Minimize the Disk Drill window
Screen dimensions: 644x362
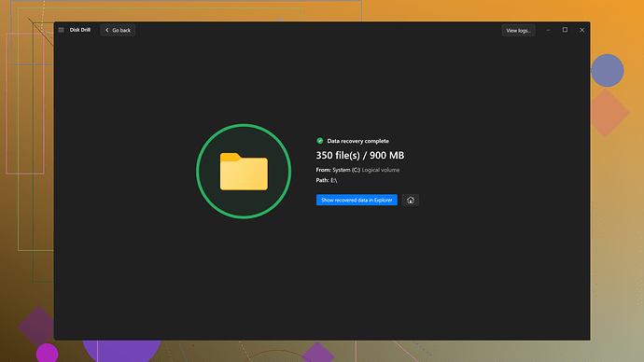548,30
